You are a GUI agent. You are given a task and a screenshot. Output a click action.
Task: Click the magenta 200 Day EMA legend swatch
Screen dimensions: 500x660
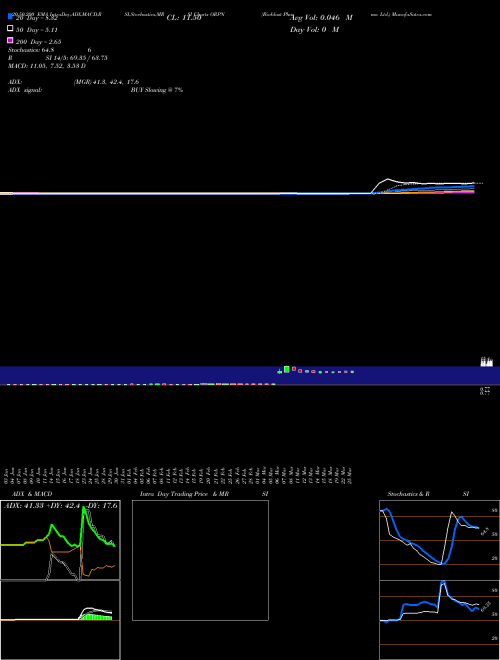[x=10, y=40]
